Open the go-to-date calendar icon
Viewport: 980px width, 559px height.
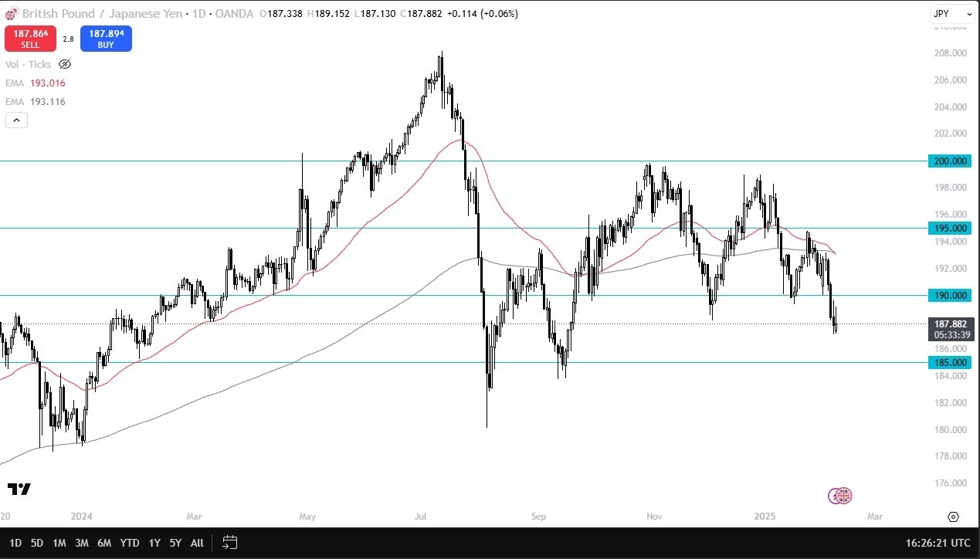pos(229,543)
